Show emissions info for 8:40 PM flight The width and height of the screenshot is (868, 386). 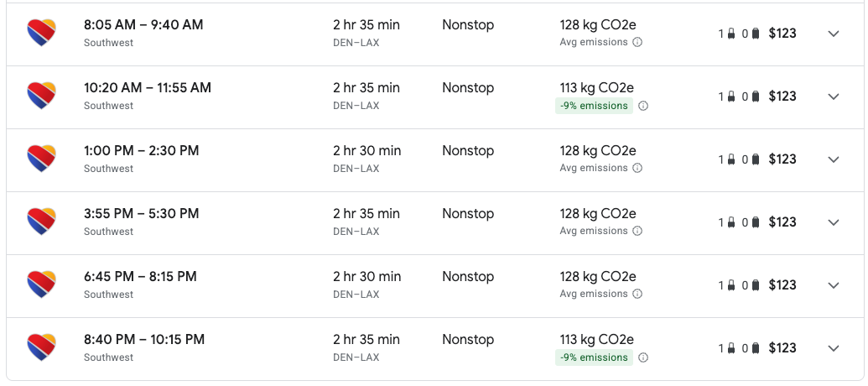[643, 357]
